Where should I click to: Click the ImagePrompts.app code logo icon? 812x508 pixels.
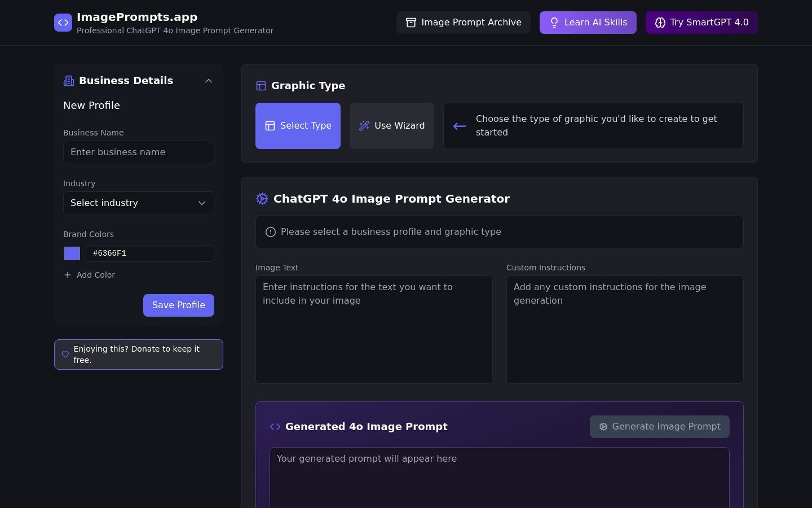click(63, 23)
